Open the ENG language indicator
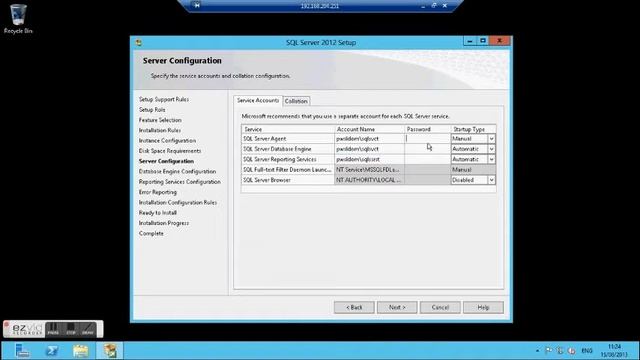Viewport: 640px width, 360px height. (x=587, y=351)
